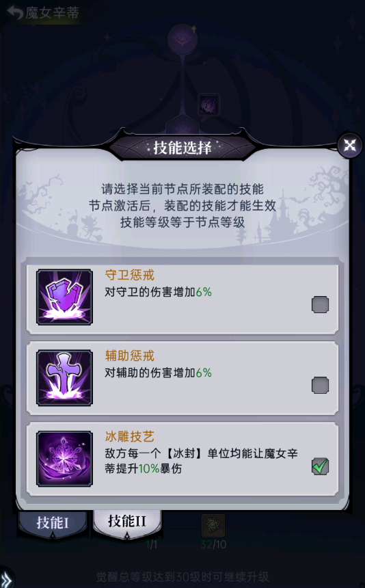Viewport: 365px width, 588px height.
Task: Click the 冰雕技艺 snowflake skill icon
Action: (x=64, y=459)
